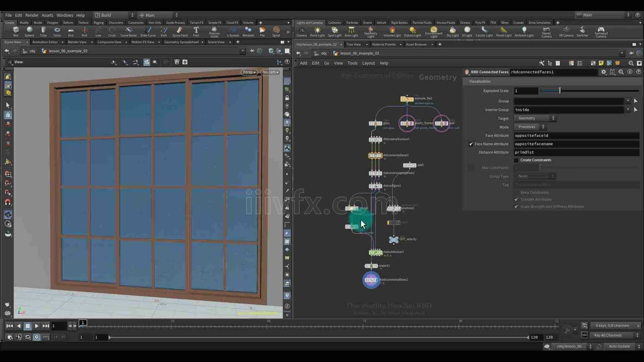Open the parameter gear menu icon
Screen dimensions: 644x362
(x=603, y=72)
